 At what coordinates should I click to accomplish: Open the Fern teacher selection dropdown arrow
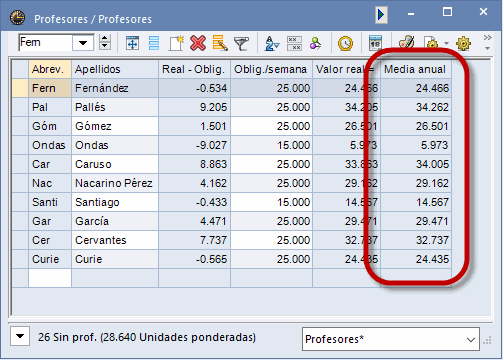(83, 43)
